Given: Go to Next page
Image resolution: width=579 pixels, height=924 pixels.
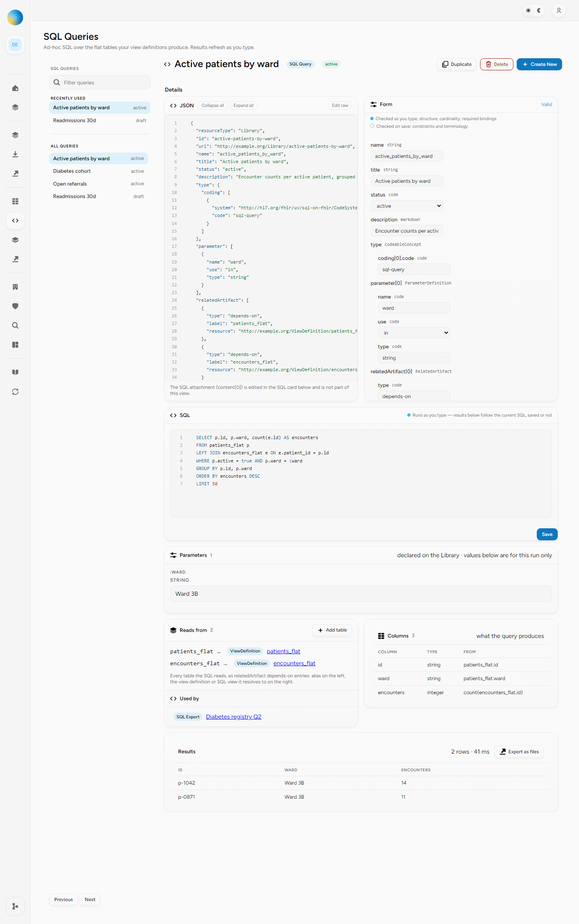Looking at the screenshot, I should point(90,899).
